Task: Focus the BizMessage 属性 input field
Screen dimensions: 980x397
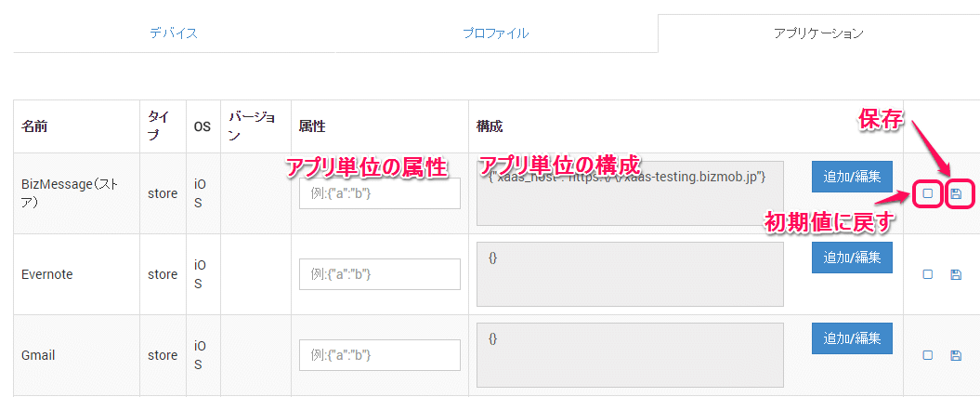Action: coord(380,193)
